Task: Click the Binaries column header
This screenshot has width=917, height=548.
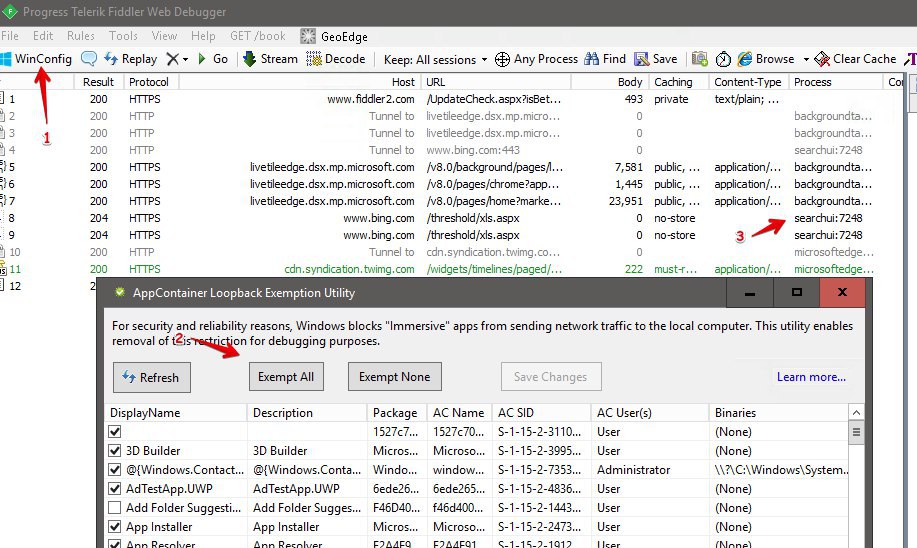Action: (x=778, y=413)
